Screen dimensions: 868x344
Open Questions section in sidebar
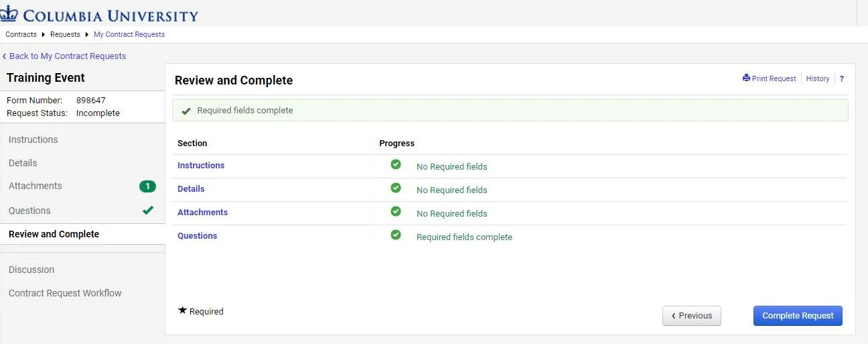click(29, 211)
